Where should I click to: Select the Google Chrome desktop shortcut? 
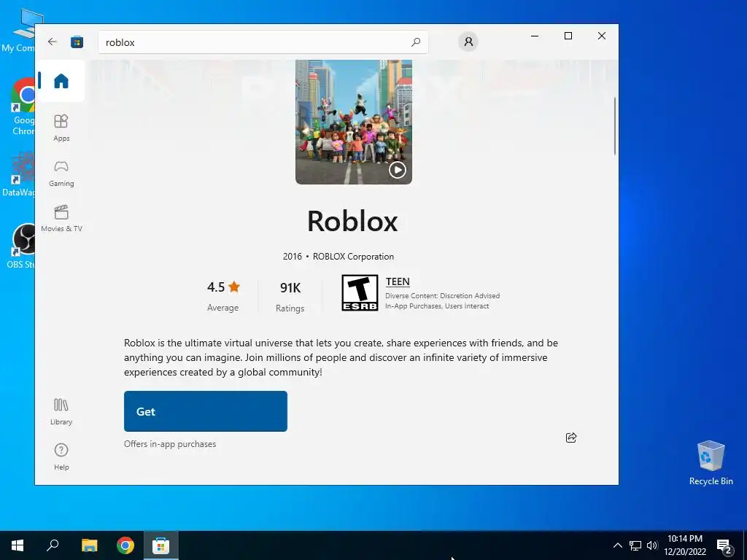tap(23, 107)
